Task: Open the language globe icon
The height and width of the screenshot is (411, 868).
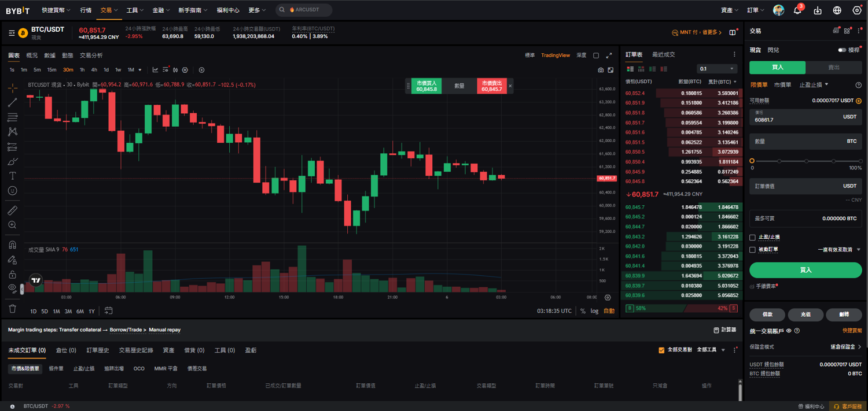Action: 837,10
